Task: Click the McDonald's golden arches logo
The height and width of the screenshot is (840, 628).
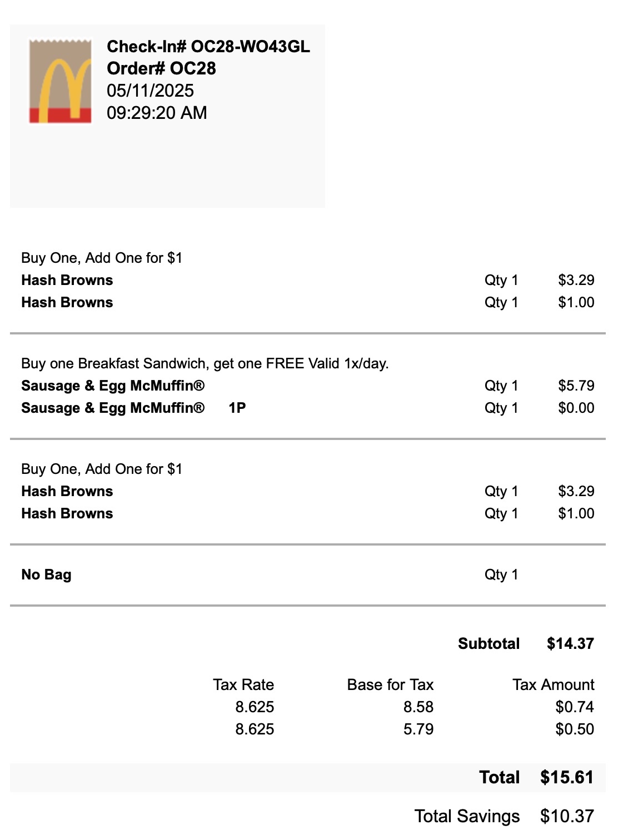Action: (x=60, y=81)
